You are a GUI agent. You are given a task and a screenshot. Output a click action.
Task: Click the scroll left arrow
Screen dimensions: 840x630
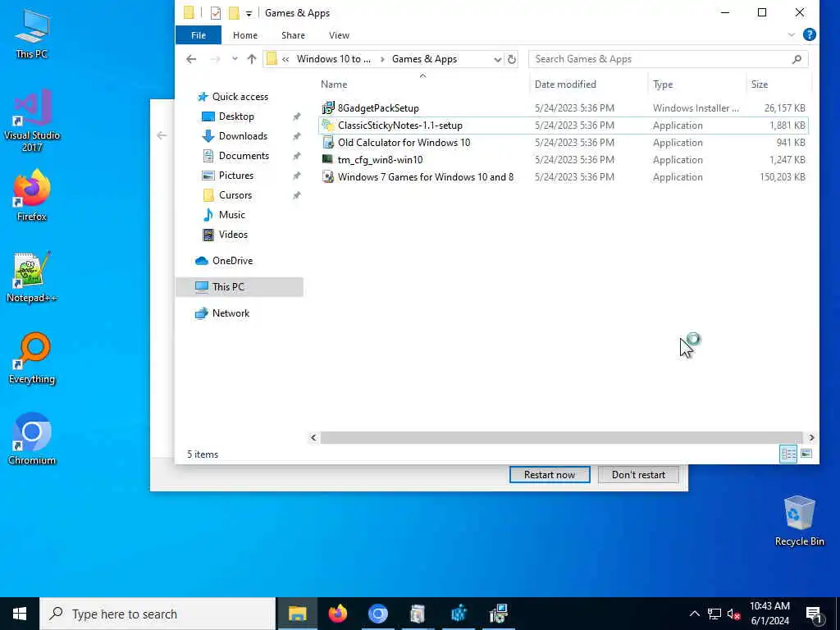pos(313,438)
